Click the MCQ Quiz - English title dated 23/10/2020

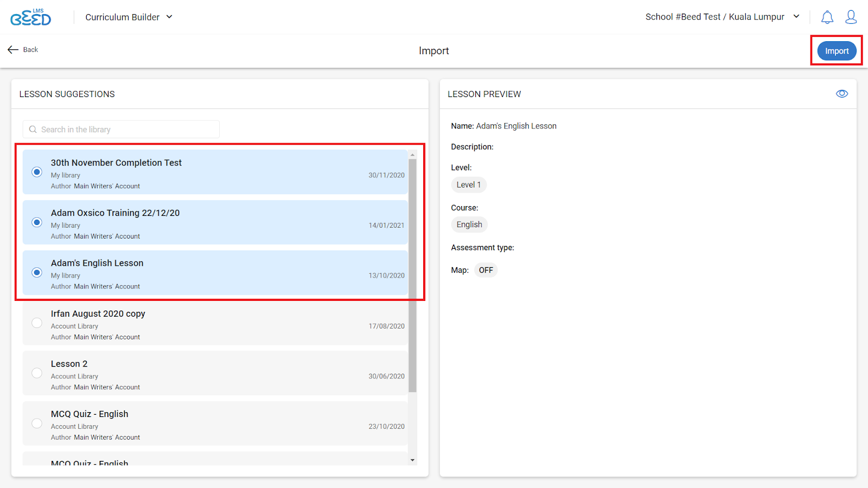(x=90, y=414)
